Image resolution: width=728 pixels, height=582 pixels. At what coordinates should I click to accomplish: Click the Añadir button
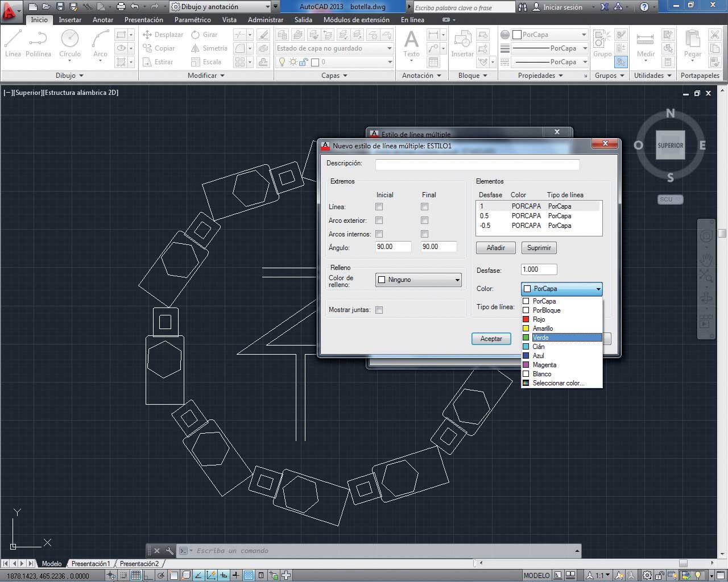[x=495, y=248]
